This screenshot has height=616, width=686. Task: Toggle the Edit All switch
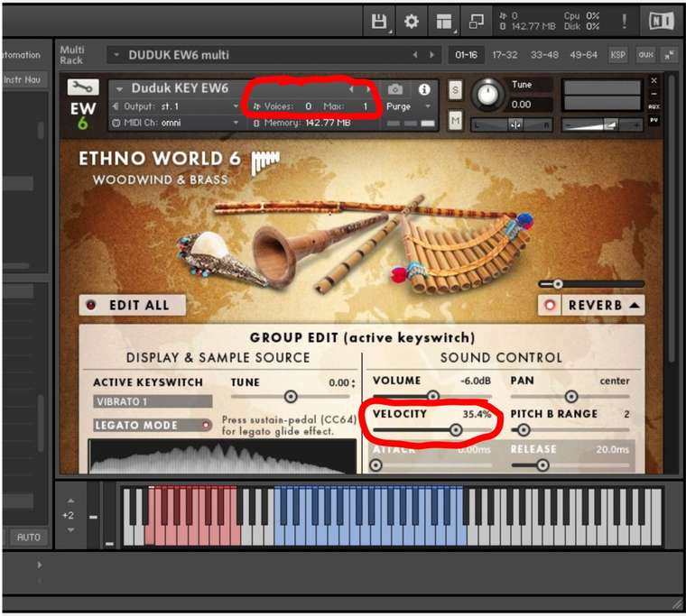(x=90, y=305)
